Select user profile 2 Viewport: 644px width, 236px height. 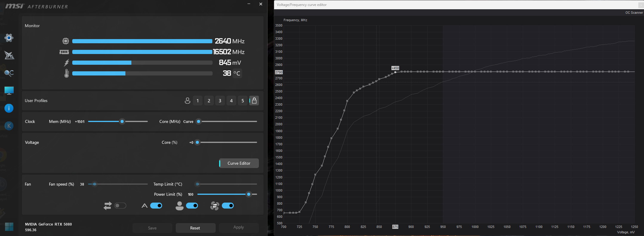coord(209,101)
